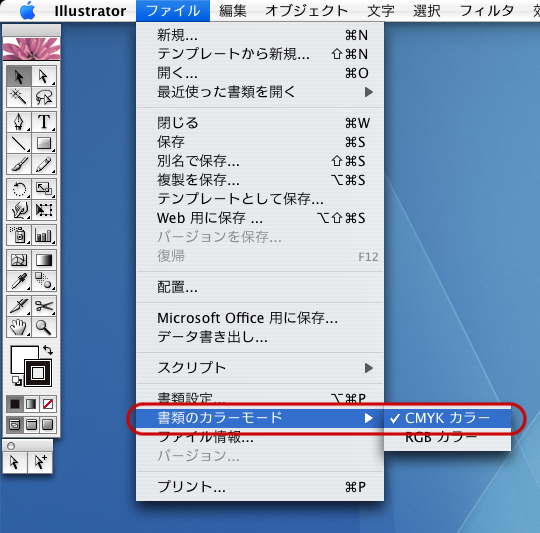This screenshot has height=533, width=540.
Task: Choose 新規... menu item
Action: point(260,35)
